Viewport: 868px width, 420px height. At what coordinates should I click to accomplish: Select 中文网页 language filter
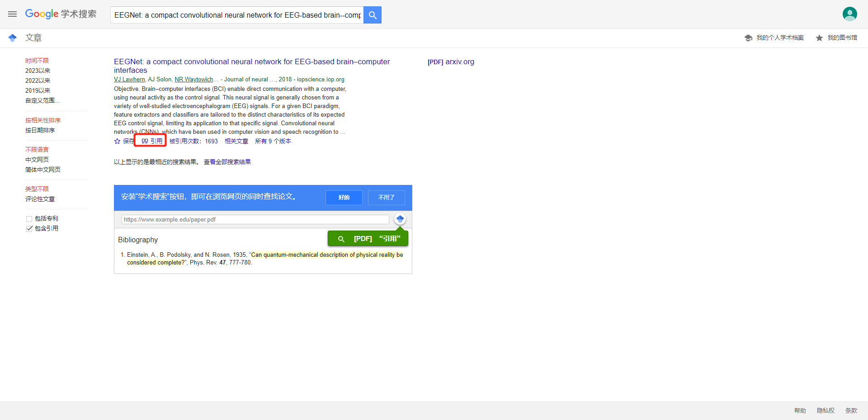37,160
